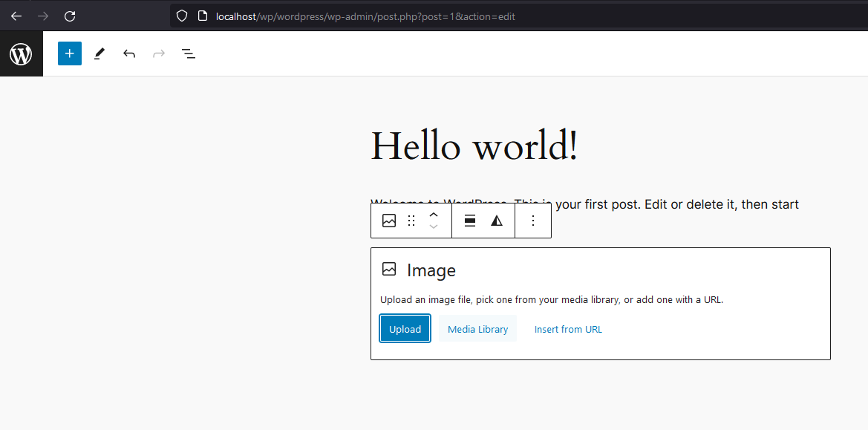Reload the current page
The width and height of the screenshot is (868, 430).
tap(69, 16)
